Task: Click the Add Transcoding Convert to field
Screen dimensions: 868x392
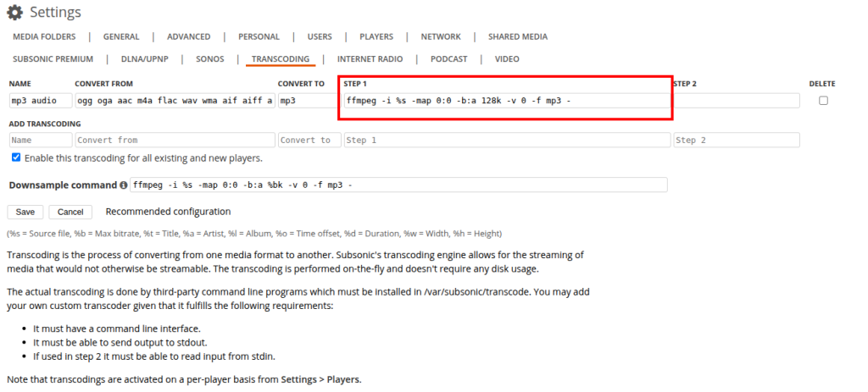Action: click(309, 140)
